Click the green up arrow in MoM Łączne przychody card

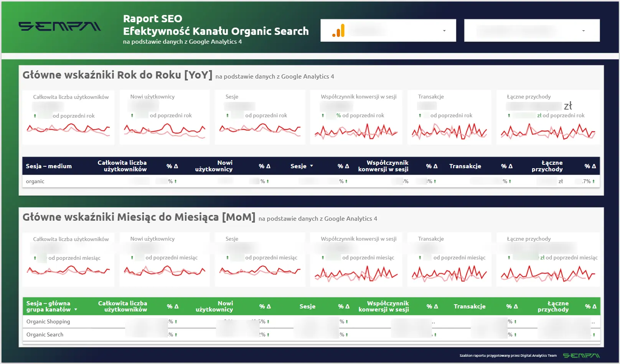click(x=509, y=257)
